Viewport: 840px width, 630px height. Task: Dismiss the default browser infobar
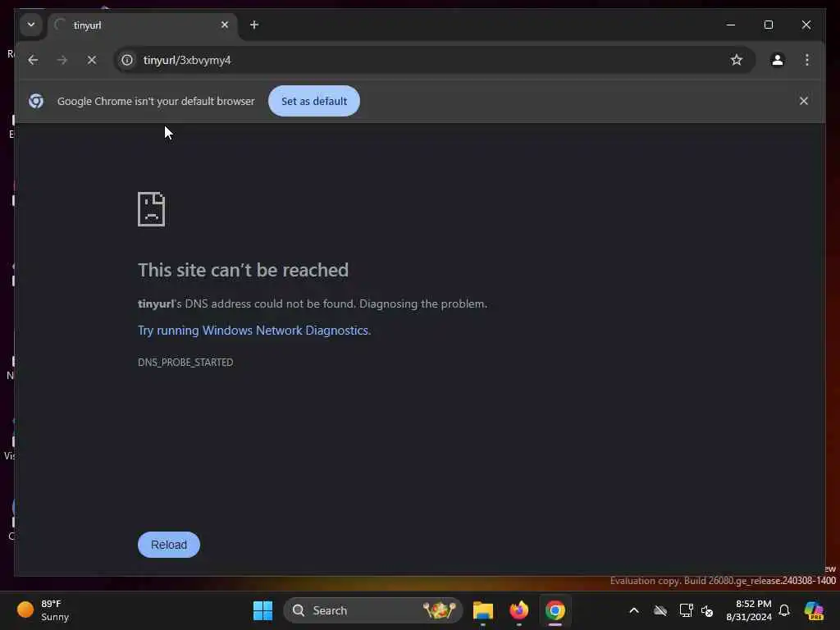click(x=804, y=101)
